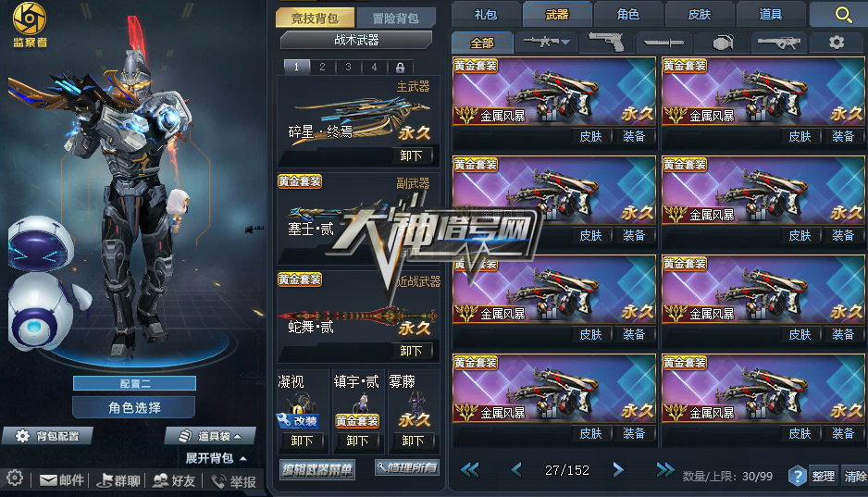This screenshot has width=868, height=497.
Task: Jump to last inventory page double arrow
Action: click(x=664, y=470)
